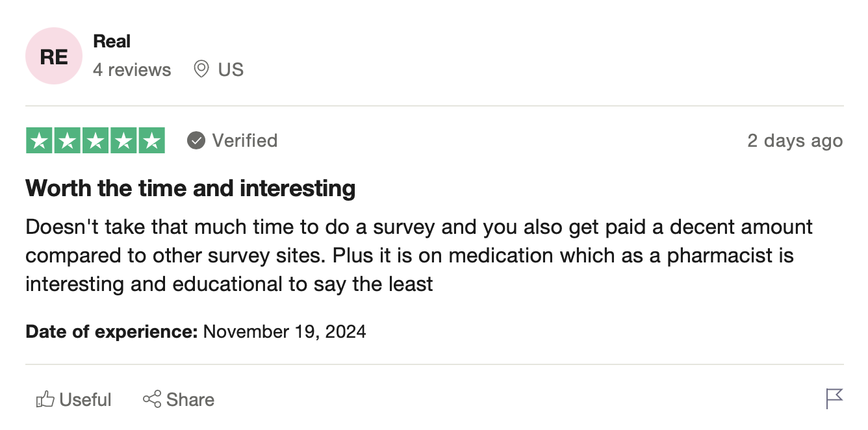Click the share network icon

[x=152, y=399]
